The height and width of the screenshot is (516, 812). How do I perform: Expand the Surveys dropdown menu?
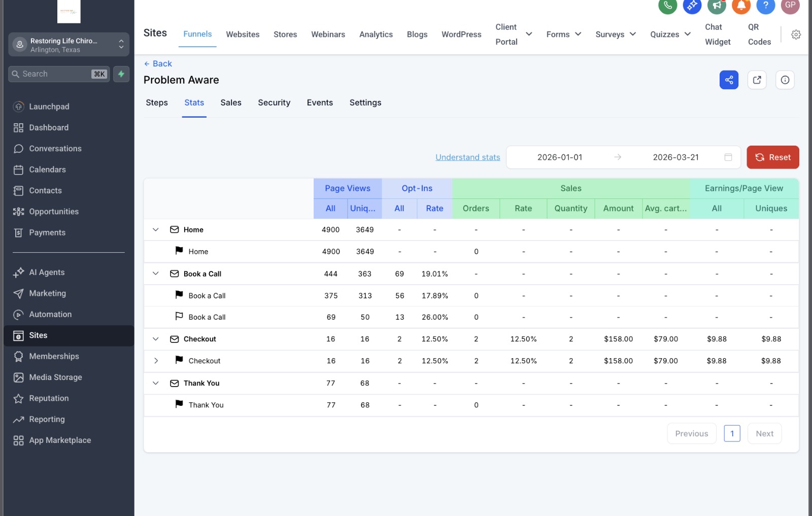616,35
